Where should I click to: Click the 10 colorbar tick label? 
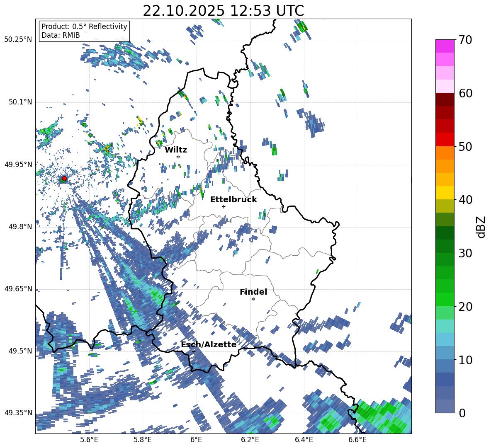[465, 360]
